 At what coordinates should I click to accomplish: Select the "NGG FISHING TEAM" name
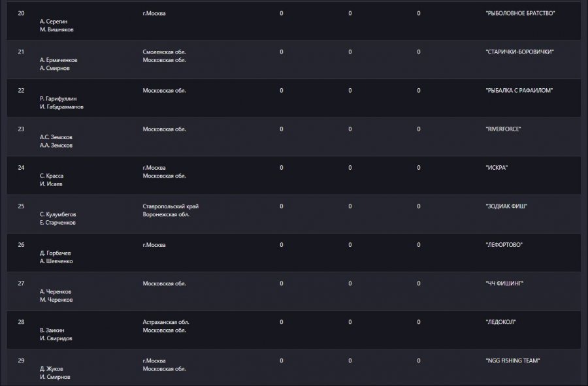513,361
